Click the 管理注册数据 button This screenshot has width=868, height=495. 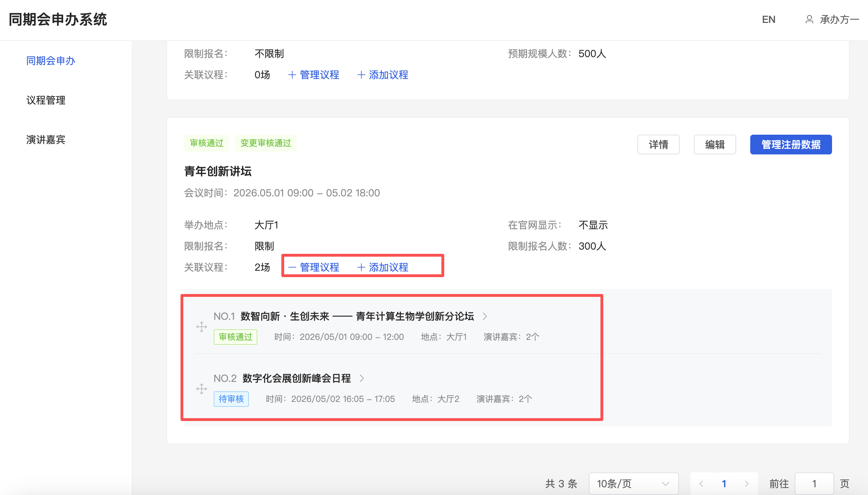(x=791, y=145)
